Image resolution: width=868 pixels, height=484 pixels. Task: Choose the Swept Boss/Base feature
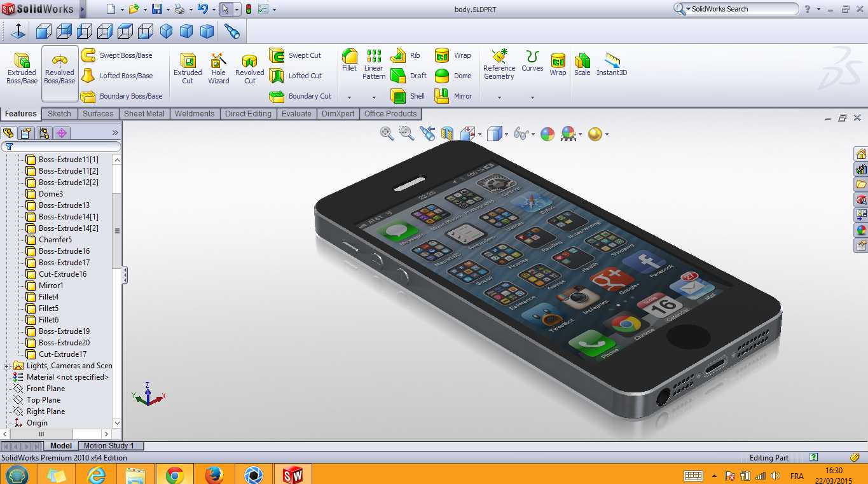118,55
